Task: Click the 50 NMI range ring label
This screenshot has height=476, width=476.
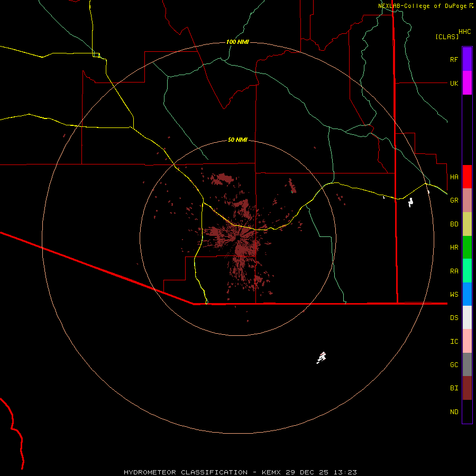Action: pos(237,140)
